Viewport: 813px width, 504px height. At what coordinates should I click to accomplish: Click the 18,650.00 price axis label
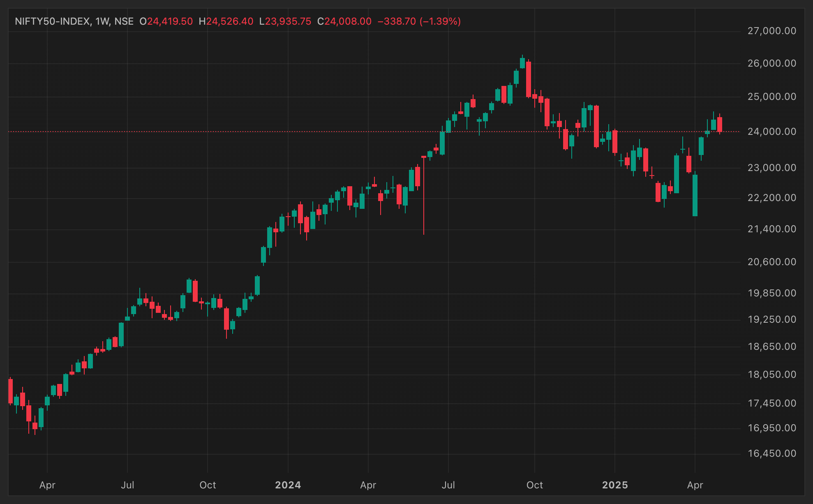pyautogui.click(x=772, y=347)
